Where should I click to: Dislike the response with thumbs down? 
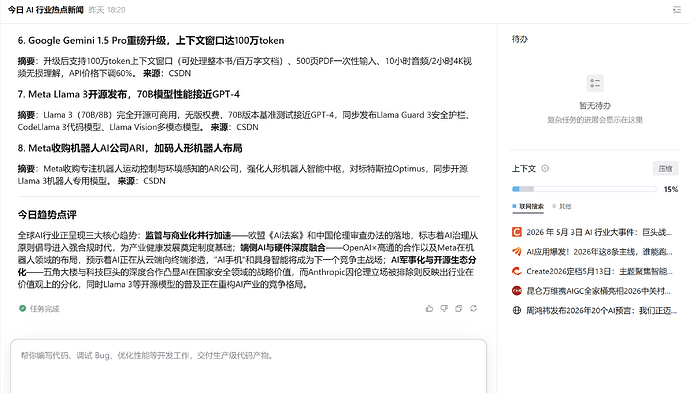[x=444, y=309]
